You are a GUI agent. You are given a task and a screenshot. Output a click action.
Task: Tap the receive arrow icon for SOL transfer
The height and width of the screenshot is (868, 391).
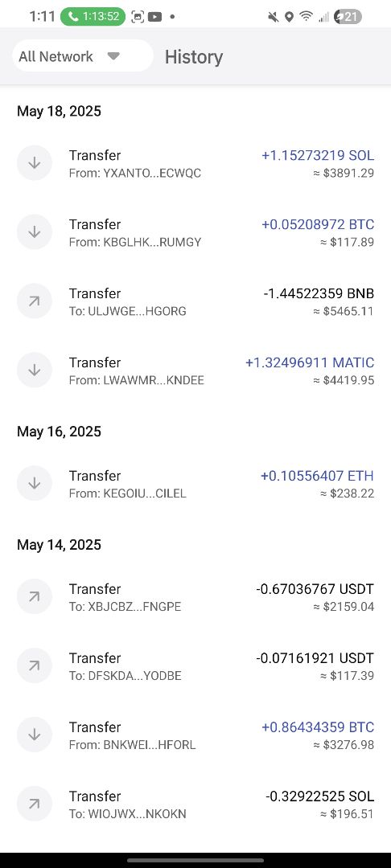(35, 162)
